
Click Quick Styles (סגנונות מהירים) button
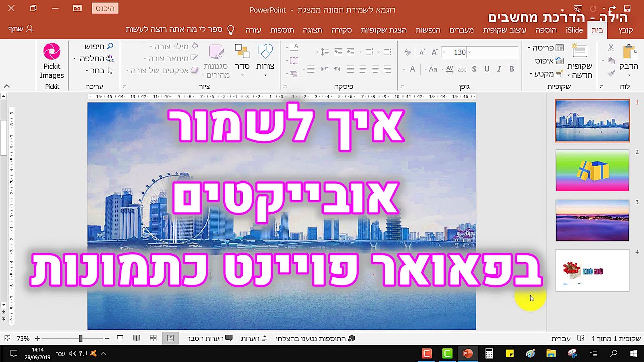217,61
